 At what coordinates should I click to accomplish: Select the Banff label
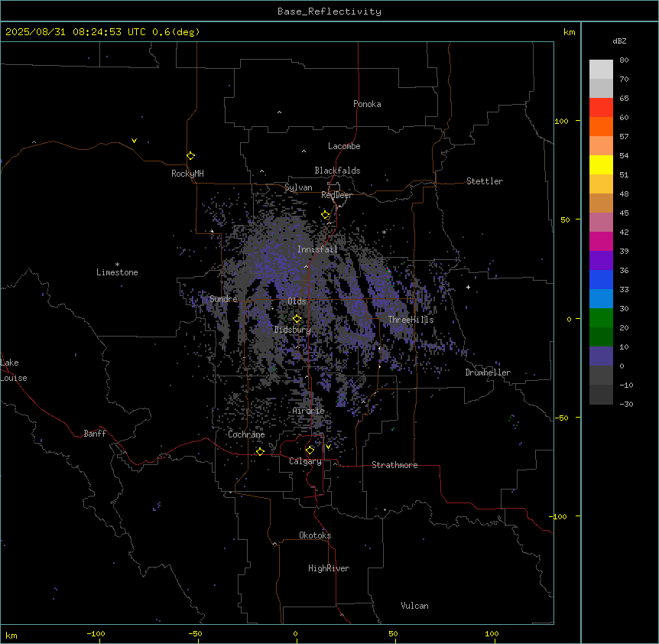point(95,434)
